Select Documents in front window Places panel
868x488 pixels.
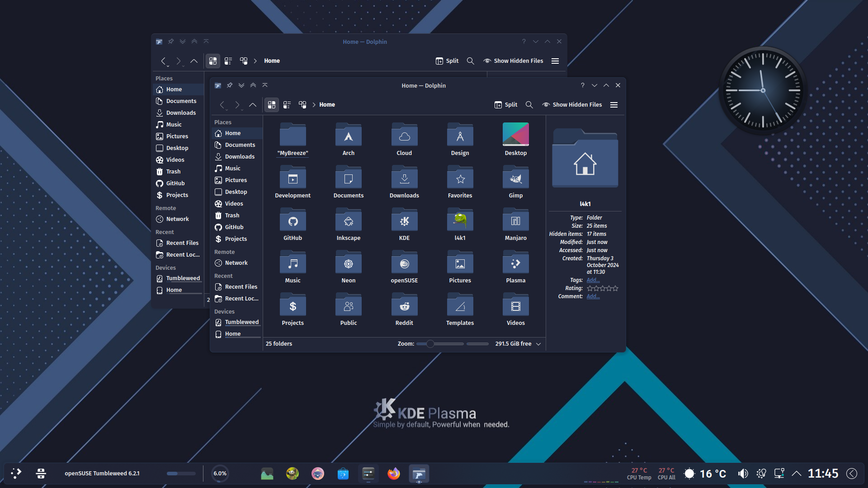(236, 145)
